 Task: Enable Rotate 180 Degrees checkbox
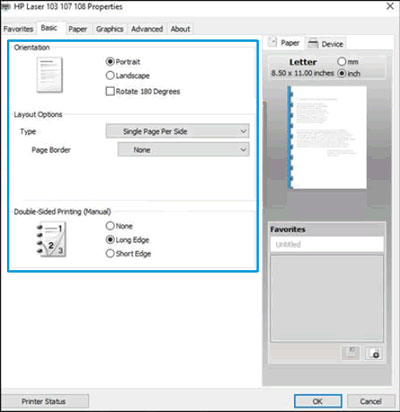(x=143, y=91)
